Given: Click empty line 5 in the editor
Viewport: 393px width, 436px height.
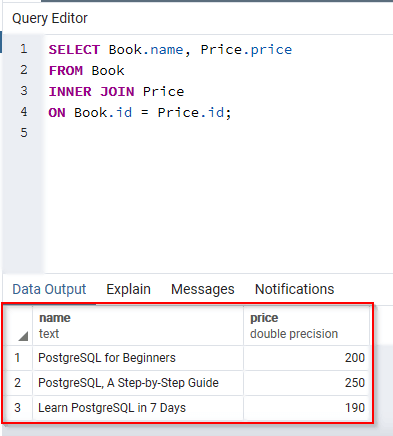Looking at the screenshot, I should 217,133.
